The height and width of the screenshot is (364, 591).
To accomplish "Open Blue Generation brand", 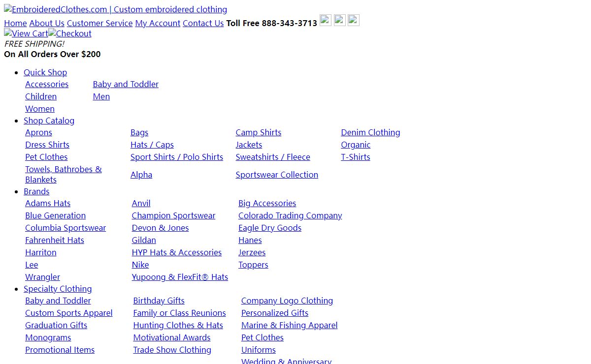I will (56, 215).
